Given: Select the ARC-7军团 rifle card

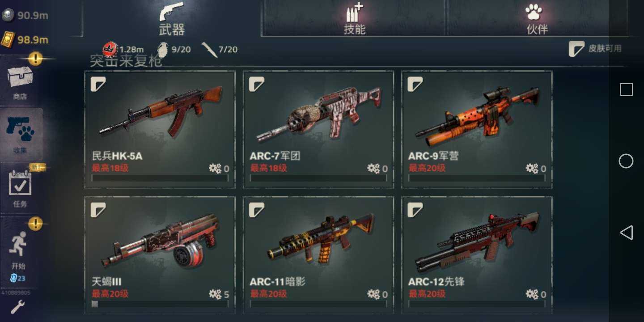Looking at the screenshot, I should (x=318, y=129).
